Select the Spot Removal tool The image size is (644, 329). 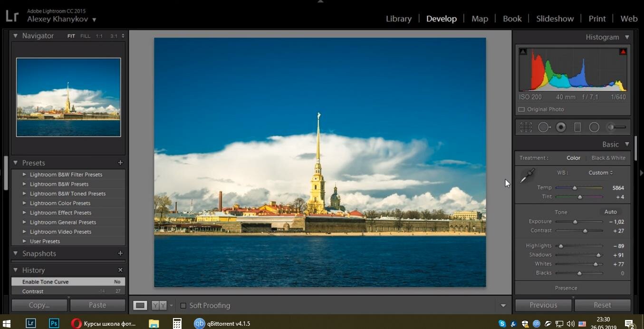pos(544,127)
